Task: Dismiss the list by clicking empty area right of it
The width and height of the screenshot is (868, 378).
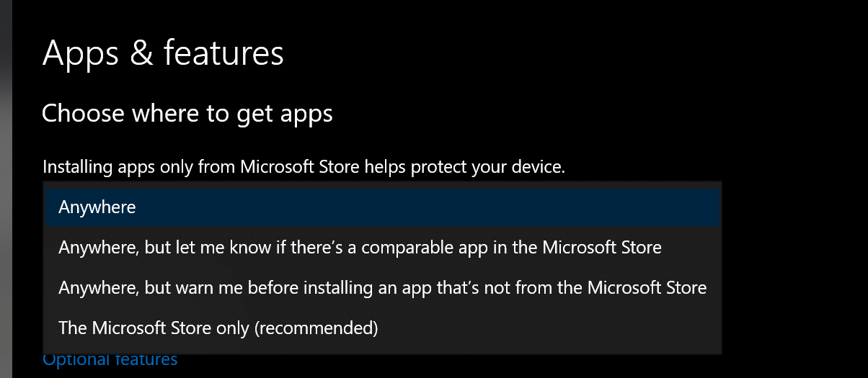Action: tap(793, 266)
